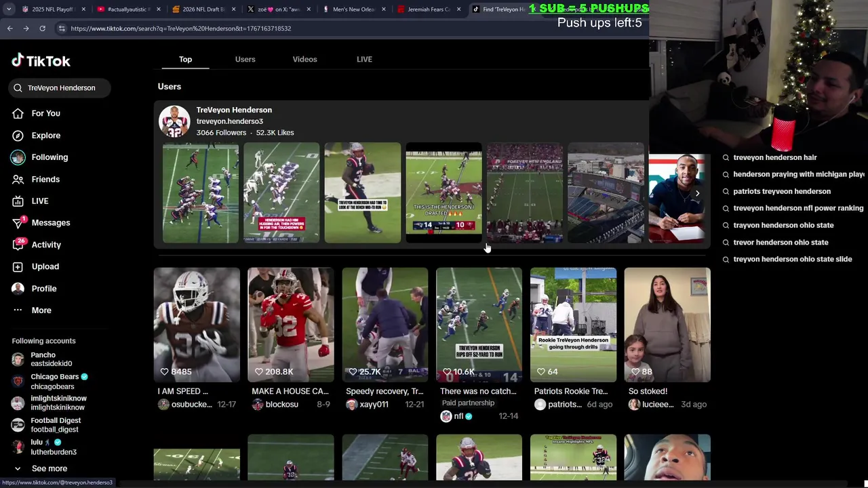Image resolution: width=868 pixels, height=488 pixels.
Task: Open the Activity icon with 26 badge
Action: point(18,245)
